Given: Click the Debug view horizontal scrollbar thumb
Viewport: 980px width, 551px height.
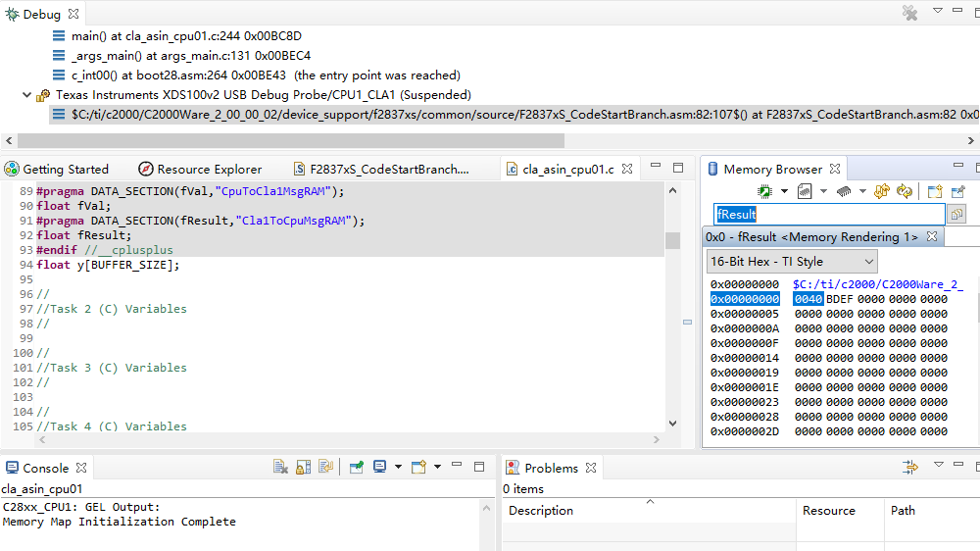Looking at the screenshot, I should click(x=291, y=141).
